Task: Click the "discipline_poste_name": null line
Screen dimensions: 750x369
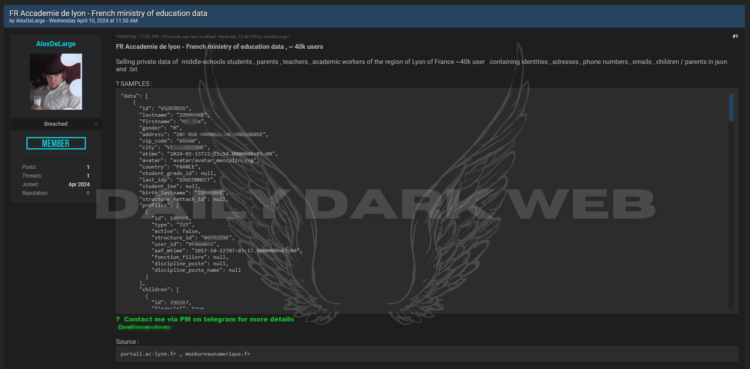Action: 196,270
